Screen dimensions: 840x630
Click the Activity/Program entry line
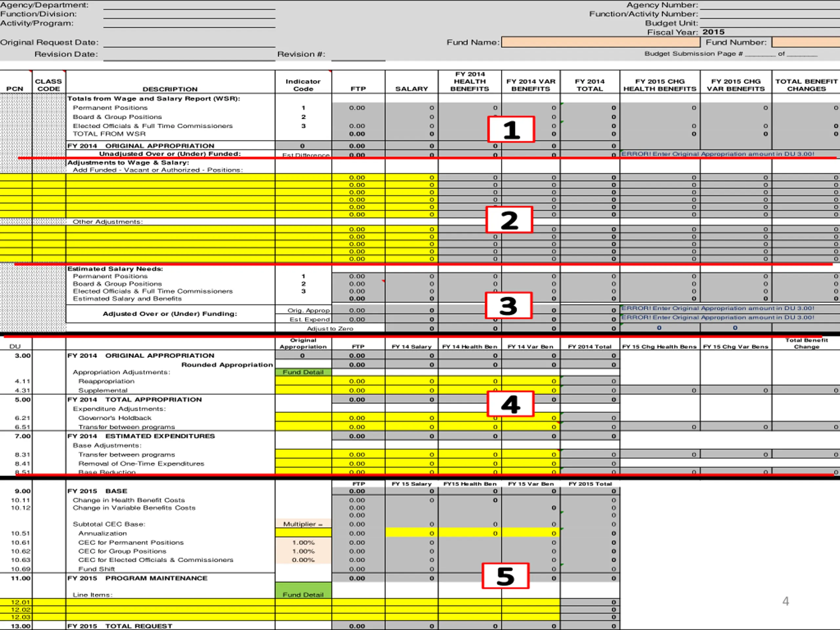tap(189, 24)
